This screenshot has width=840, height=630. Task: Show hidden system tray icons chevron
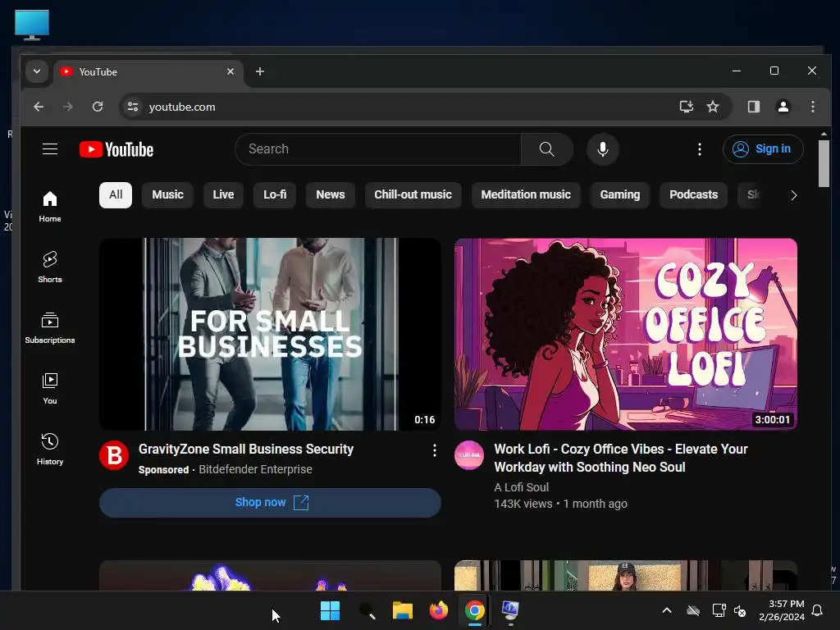coord(667,610)
